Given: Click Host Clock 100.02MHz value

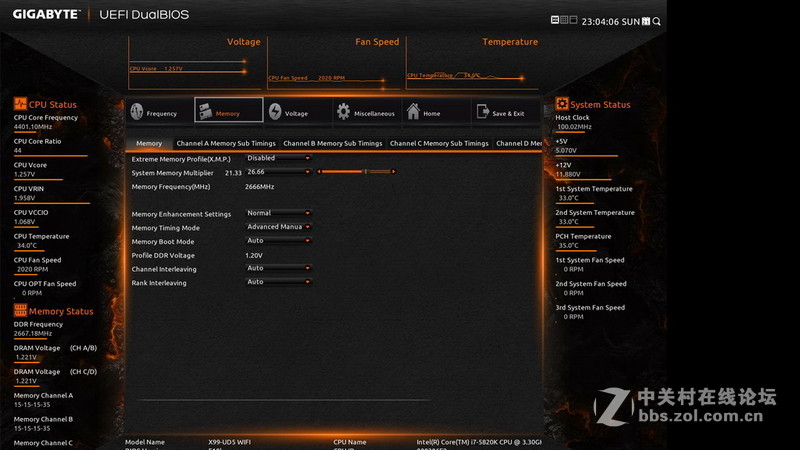Looking at the screenshot, I should pyautogui.click(x=574, y=127).
